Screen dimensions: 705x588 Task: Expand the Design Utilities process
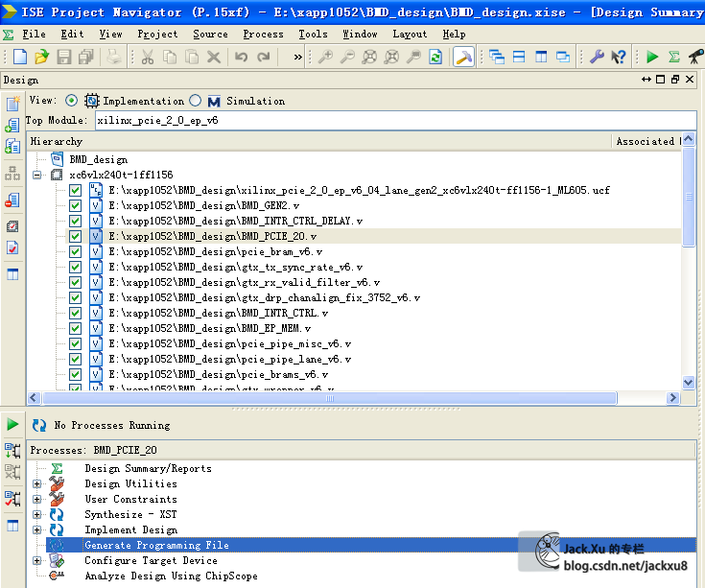tap(36, 483)
